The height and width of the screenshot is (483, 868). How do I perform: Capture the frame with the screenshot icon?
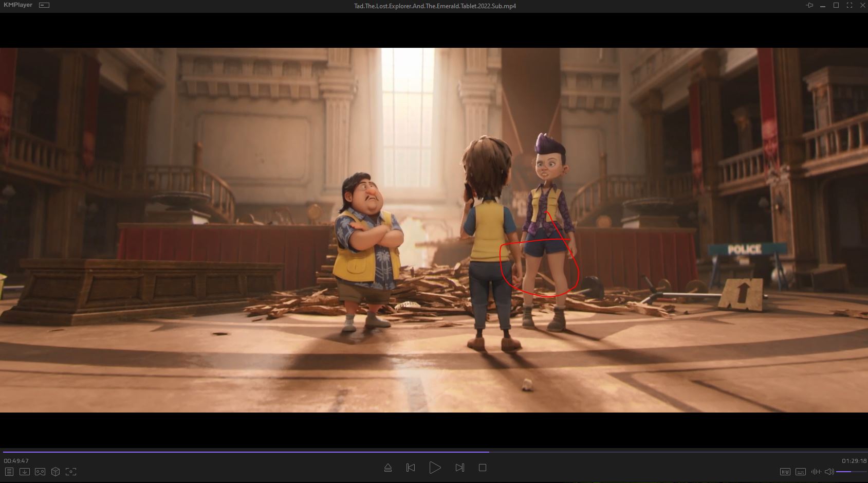pyautogui.click(x=71, y=472)
